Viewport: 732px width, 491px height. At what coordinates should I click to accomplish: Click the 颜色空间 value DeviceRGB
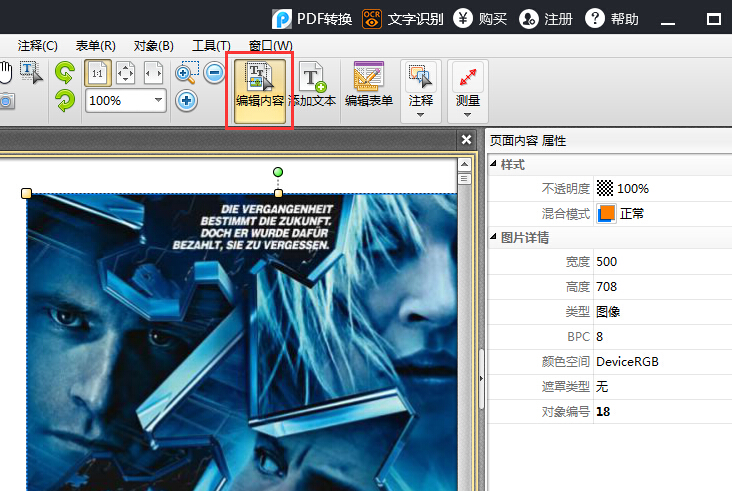pyautogui.click(x=627, y=362)
